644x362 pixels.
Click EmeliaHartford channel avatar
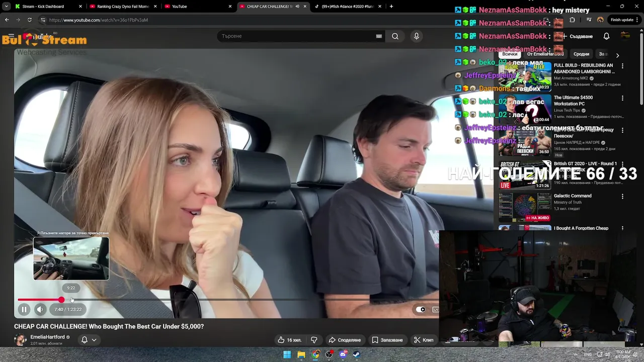(x=20, y=340)
